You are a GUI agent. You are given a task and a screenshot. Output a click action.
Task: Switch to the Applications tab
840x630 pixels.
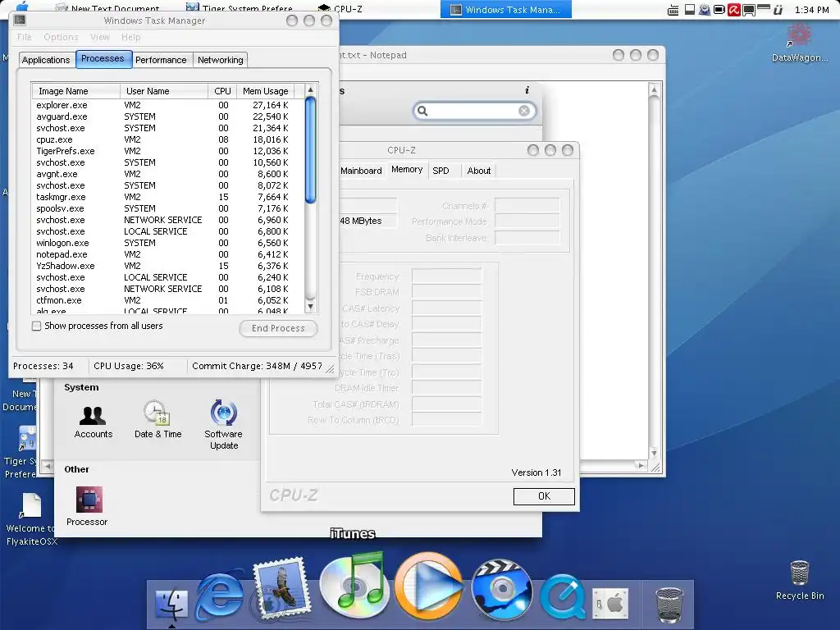click(46, 59)
